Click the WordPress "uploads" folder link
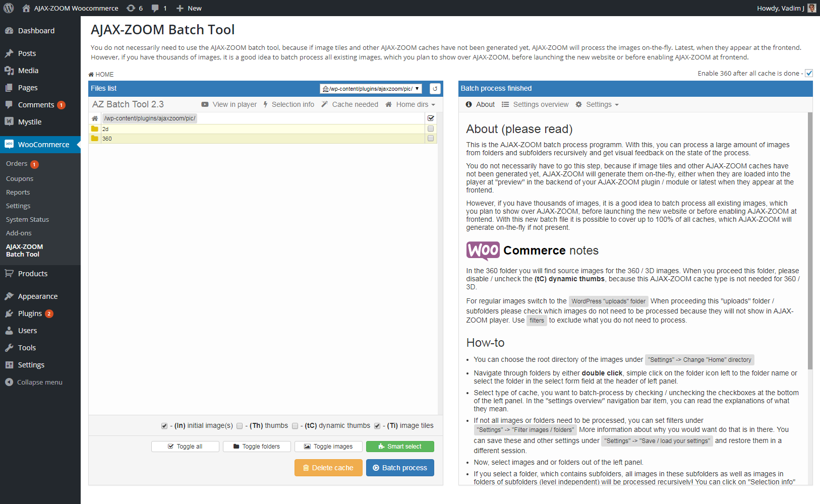 click(x=608, y=301)
